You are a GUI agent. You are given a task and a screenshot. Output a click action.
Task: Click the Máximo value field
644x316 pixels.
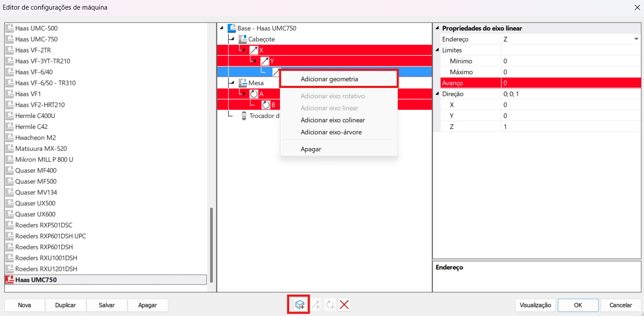tap(571, 72)
